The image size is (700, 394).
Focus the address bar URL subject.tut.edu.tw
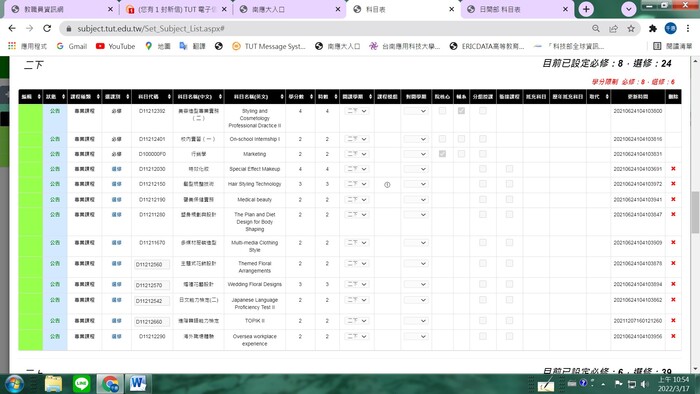tap(151, 29)
